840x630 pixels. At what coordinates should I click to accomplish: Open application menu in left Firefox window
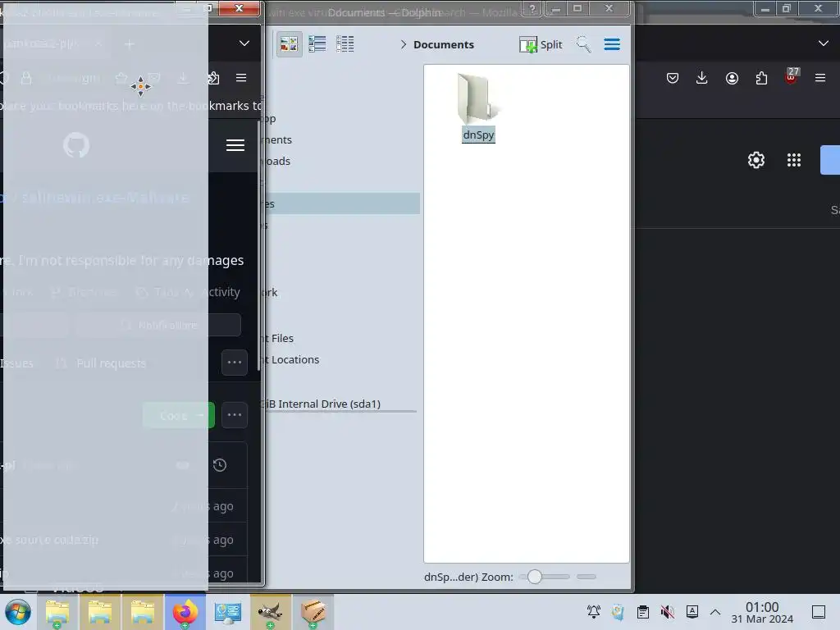pyautogui.click(x=241, y=78)
